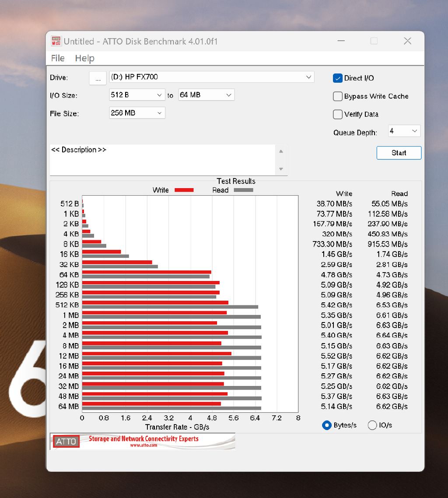Click the 5.52 GB/s write value
Viewport: 448px width, 498px height.
click(336, 356)
